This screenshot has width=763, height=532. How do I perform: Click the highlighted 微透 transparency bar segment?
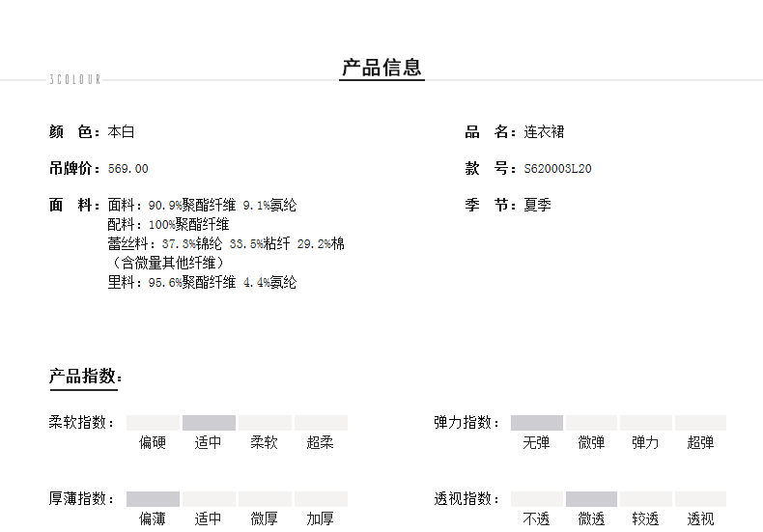tap(591, 499)
